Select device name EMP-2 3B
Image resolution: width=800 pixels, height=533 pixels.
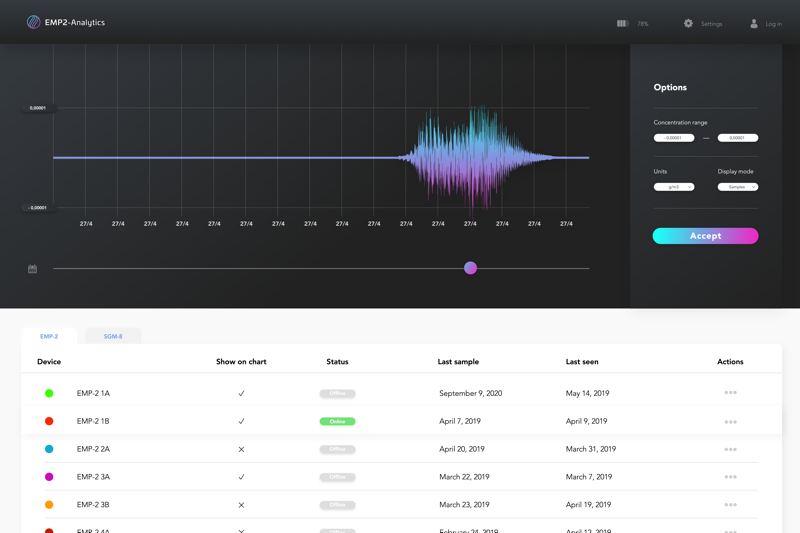point(93,504)
